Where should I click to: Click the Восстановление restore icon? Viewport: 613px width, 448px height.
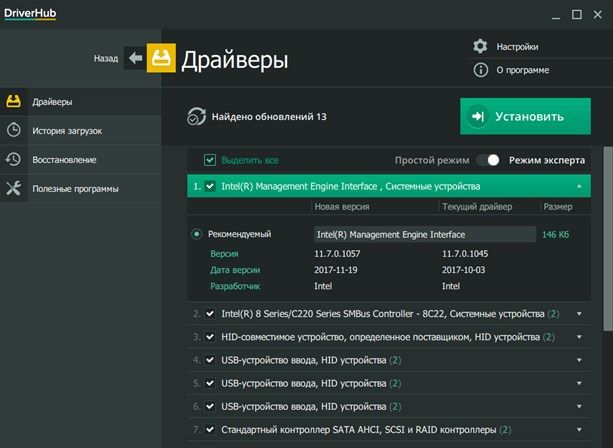13,159
